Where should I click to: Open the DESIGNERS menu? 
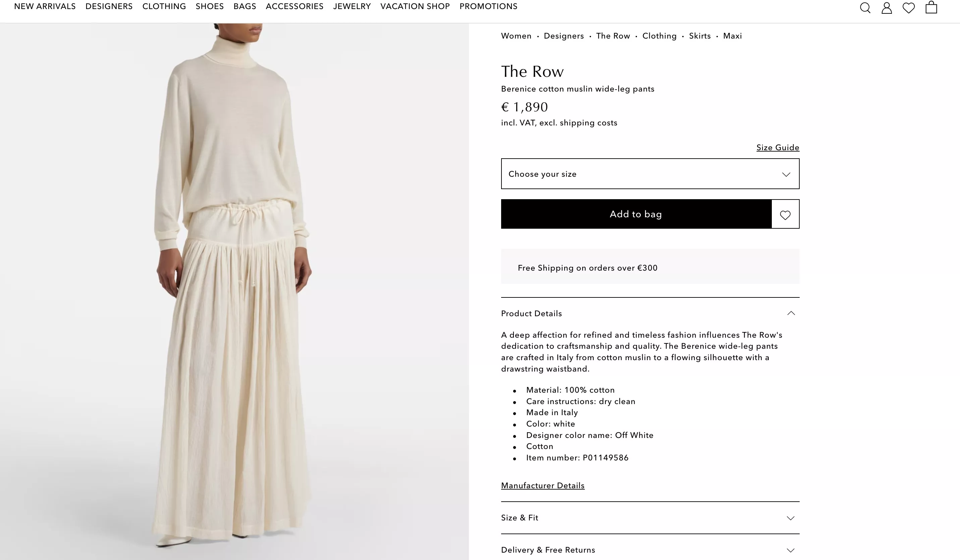pyautogui.click(x=109, y=6)
